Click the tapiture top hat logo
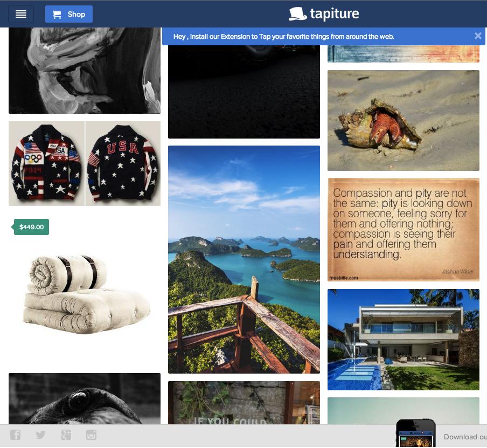The height and width of the screenshot is (448, 487). (x=324, y=14)
